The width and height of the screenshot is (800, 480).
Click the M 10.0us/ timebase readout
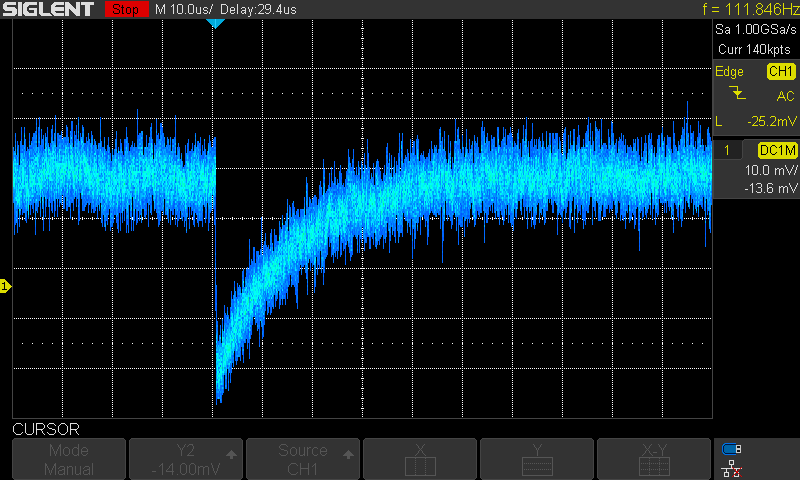[184, 10]
